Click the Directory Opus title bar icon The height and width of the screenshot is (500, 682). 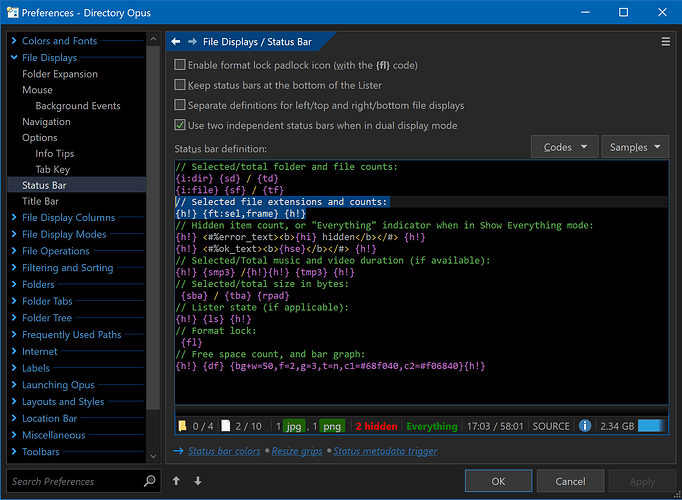point(13,13)
